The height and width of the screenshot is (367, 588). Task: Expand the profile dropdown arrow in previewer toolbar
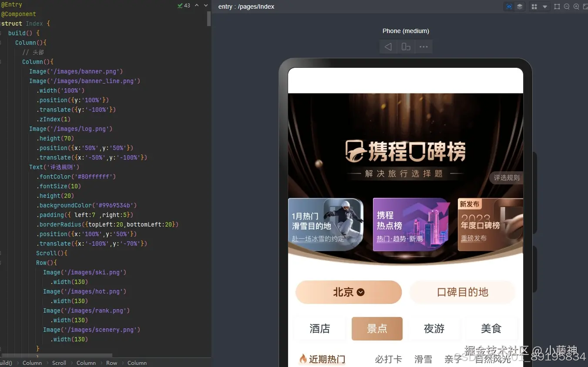click(545, 7)
